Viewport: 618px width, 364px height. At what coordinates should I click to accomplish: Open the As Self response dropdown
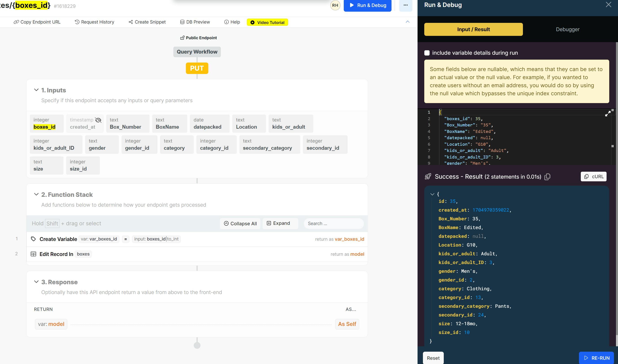(x=347, y=324)
